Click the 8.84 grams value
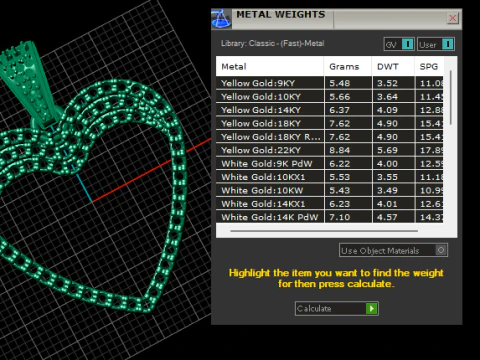 [339, 150]
